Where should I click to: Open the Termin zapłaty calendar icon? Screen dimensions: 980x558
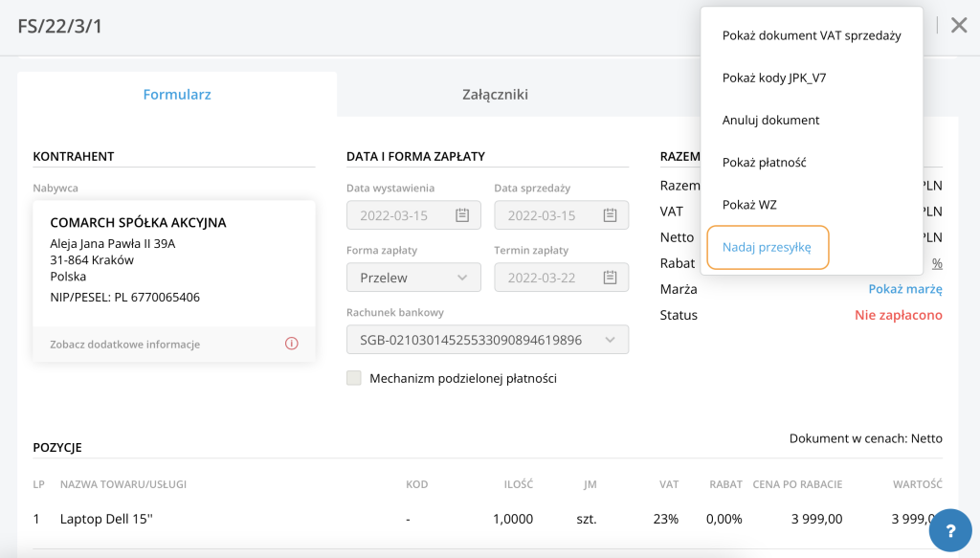[610, 278]
